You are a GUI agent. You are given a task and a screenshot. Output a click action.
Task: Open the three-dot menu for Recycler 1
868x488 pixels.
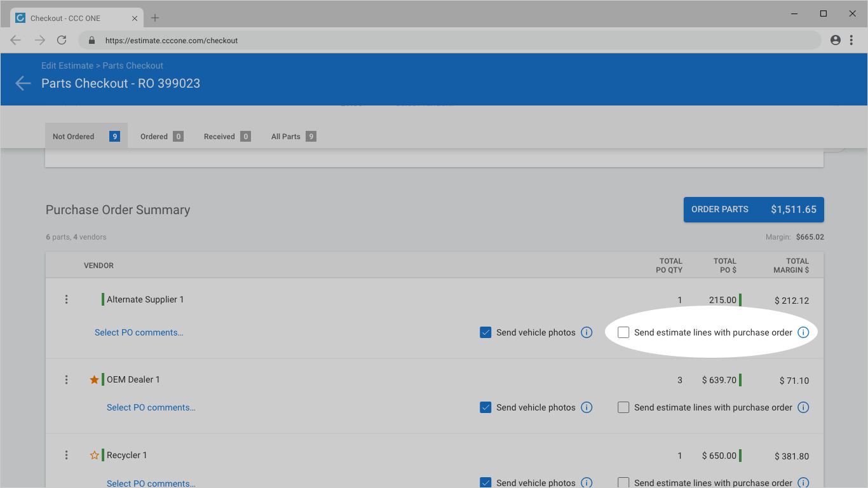coord(67,455)
